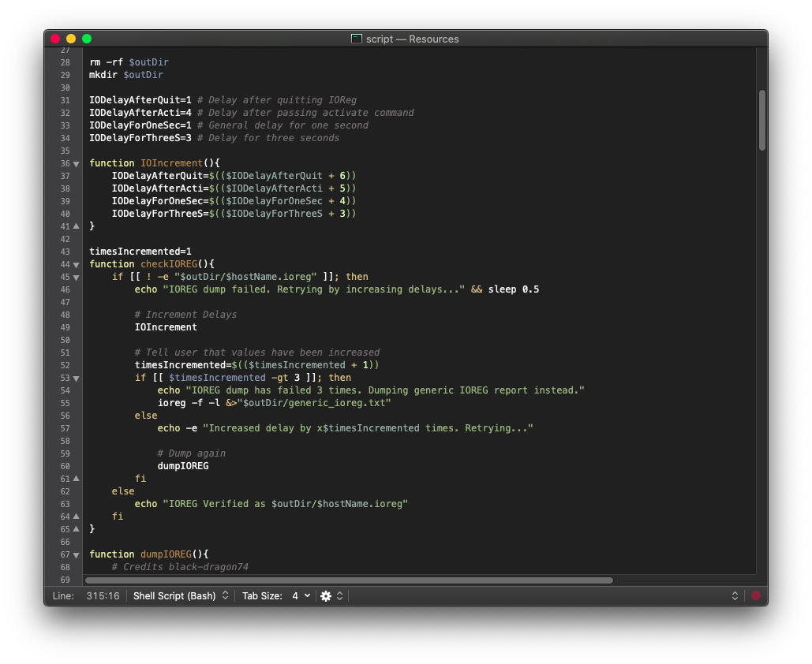This screenshot has width=812, height=664.
Task: Toggle the fold marker on line 45
Action: (76, 278)
